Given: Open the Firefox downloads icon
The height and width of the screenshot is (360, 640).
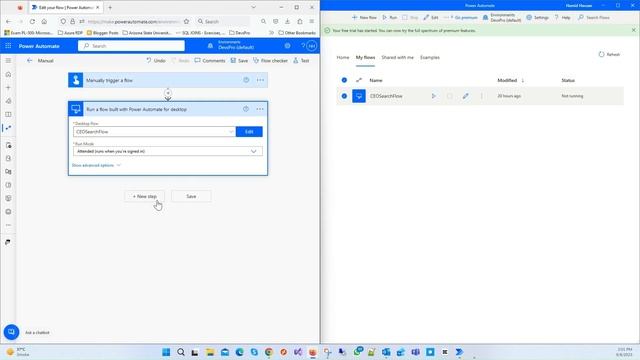Looking at the screenshot, I should point(287,21).
